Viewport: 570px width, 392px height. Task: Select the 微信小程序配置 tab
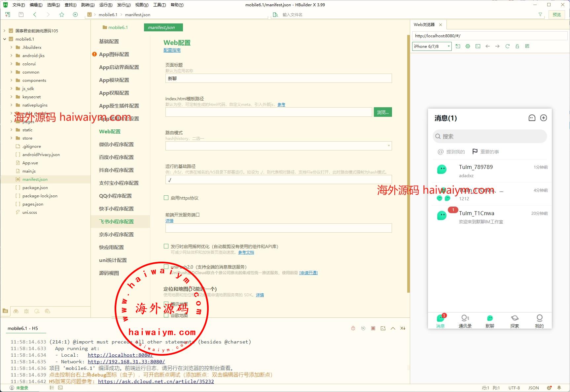(116, 145)
